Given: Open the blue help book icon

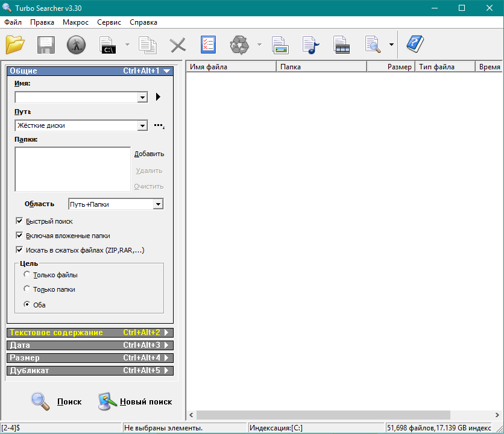Looking at the screenshot, I should [x=415, y=44].
